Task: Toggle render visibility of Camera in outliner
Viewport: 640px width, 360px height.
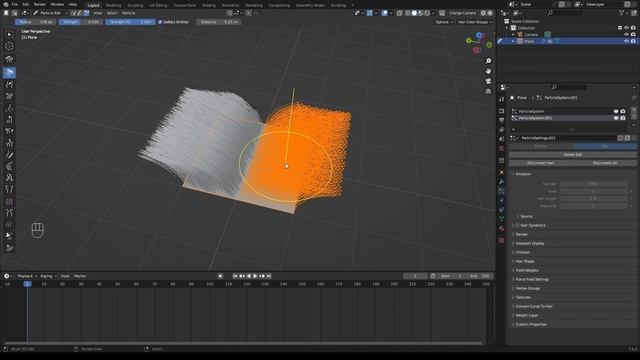Action: pos(633,35)
